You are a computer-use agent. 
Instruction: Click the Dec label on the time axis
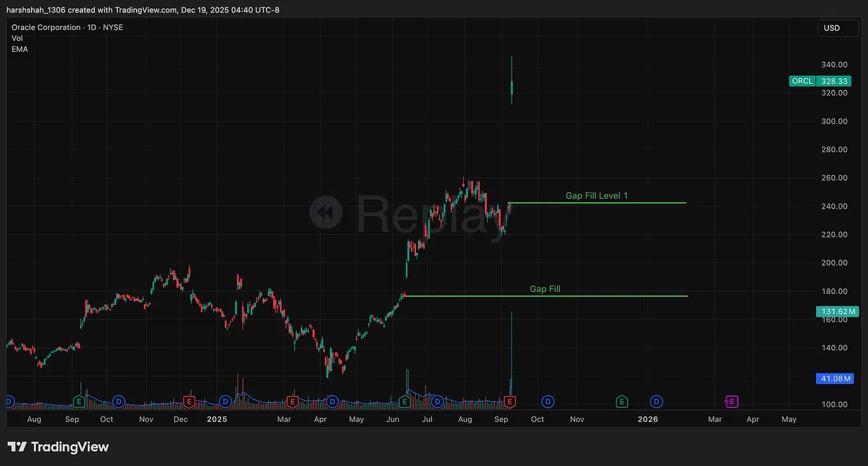(x=180, y=419)
